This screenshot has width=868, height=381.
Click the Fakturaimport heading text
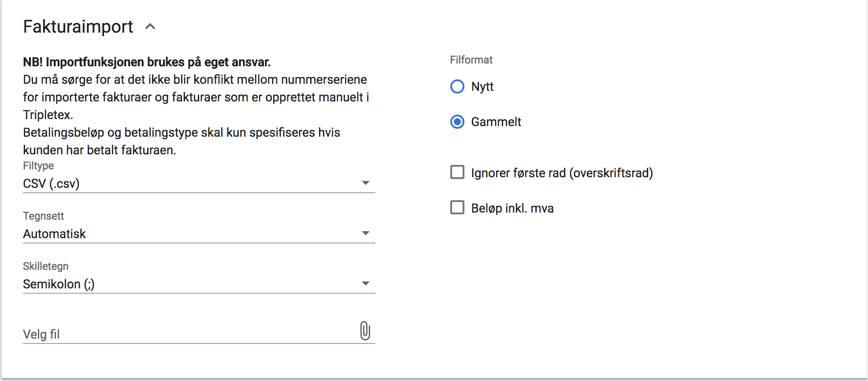pyautogui.click(x=78, y=27)
